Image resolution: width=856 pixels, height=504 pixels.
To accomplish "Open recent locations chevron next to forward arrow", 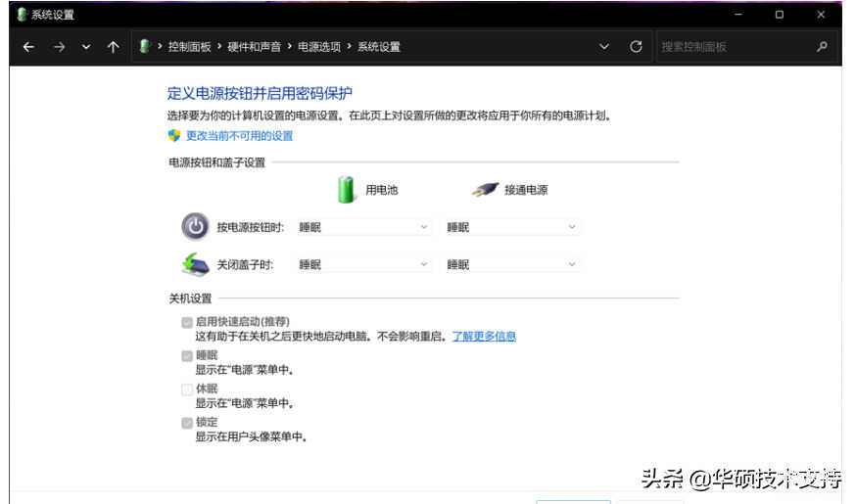I will (x=86, y=47).
